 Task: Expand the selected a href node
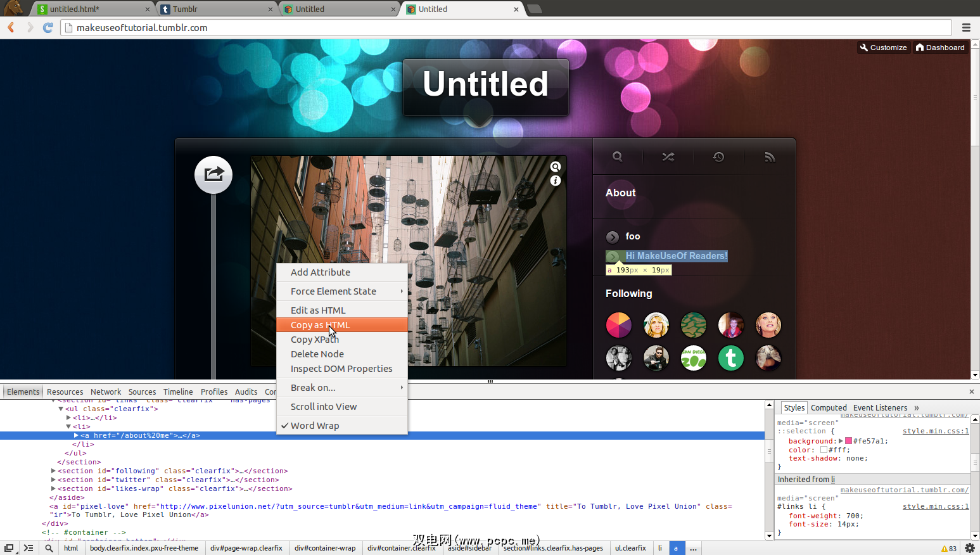[x=76, y=436]
